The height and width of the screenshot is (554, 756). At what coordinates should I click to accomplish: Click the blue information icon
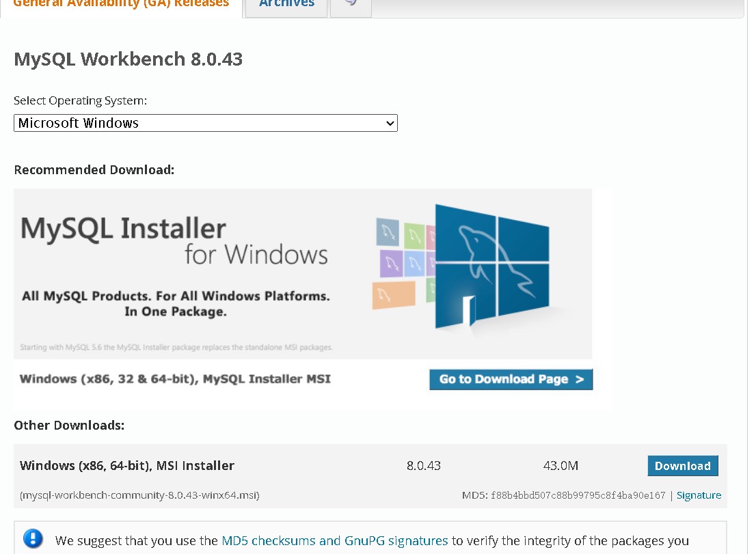pos(33,538)
